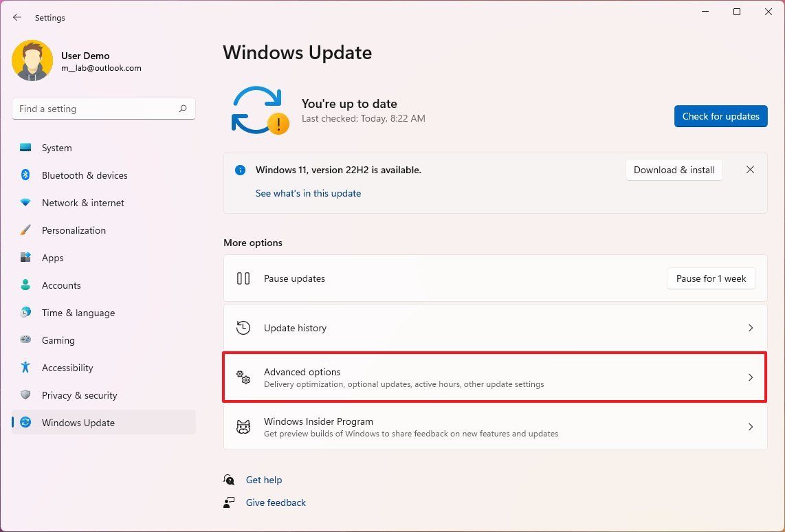785x532 pixels.
Task: Click the back arrow
Action: coord(16,17)
